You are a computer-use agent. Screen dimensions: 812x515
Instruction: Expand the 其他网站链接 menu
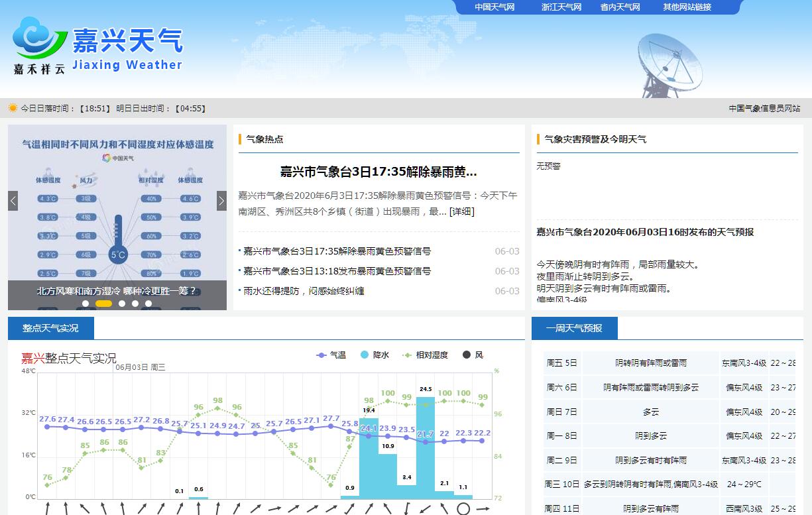coord(687,7)
